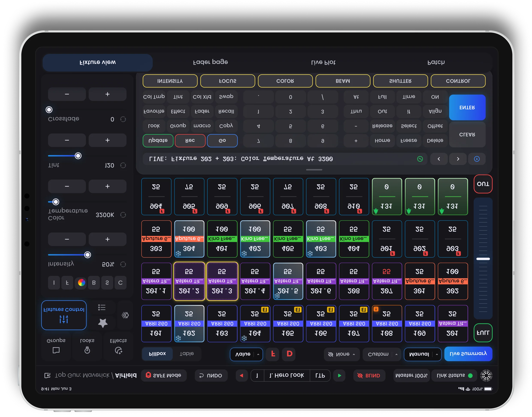Image resolution: width=532 pixels, height=417 pixels.
Task: Go to the previous cue with the red arrow
Action: pyautogui.click(x=242, y=375)
